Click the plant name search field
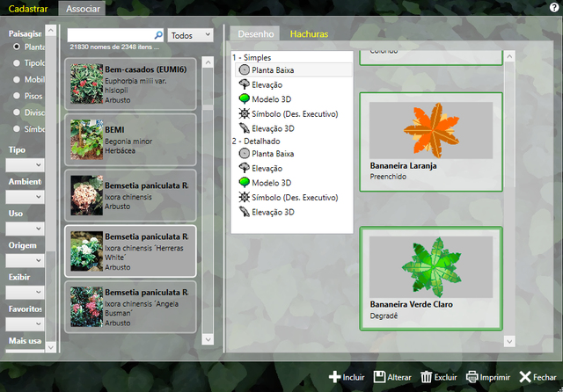The height and width of the screenshot is (392, 563). [109, 34]
